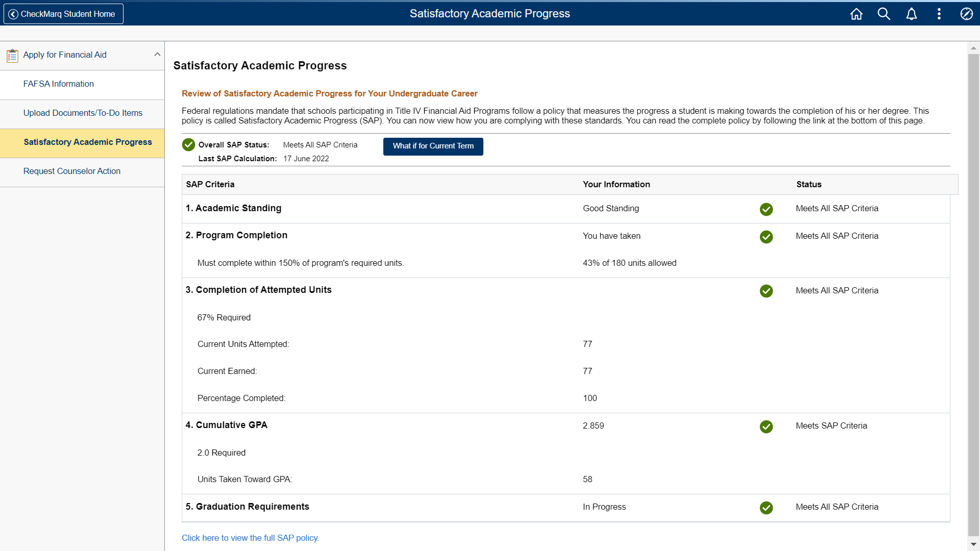Viewport: 980px width, 551px height.
Task: Click the Overall SAP Status green checkmark
Action: pos(188,145)
